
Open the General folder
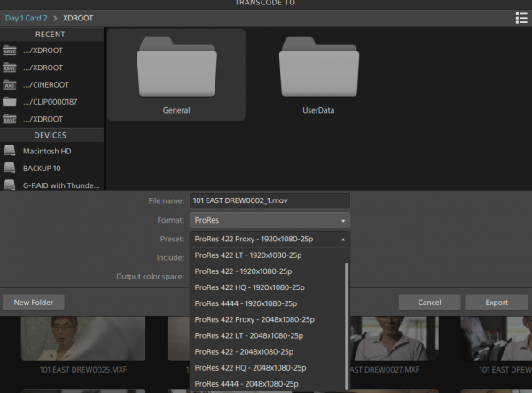176,74
